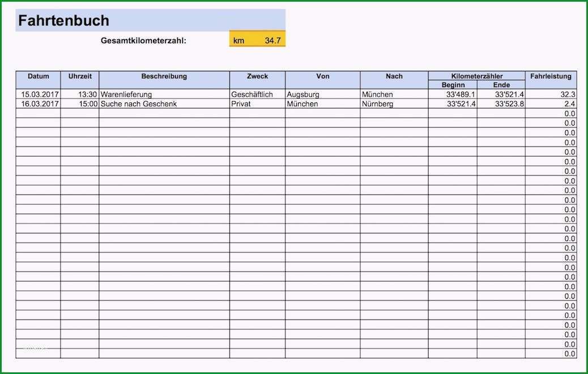Click the yellow total cell showing 34.7
588x374 pixels.
[x=257, y=39]
